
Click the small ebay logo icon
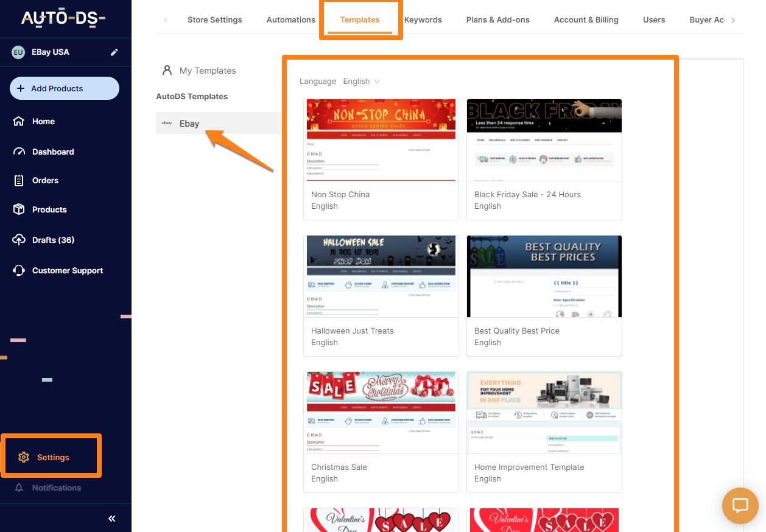[167, 124]
